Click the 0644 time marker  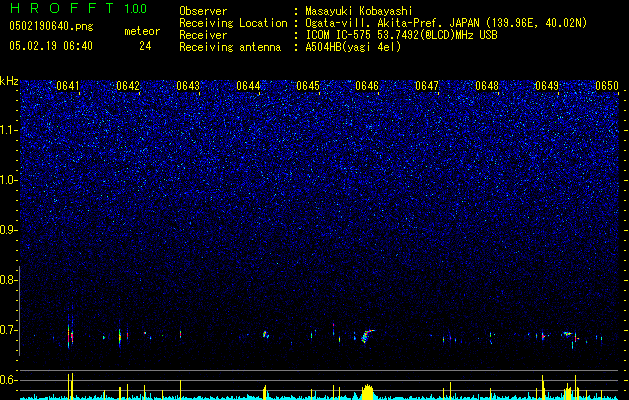pyautogui.click(x=248, y=86)
